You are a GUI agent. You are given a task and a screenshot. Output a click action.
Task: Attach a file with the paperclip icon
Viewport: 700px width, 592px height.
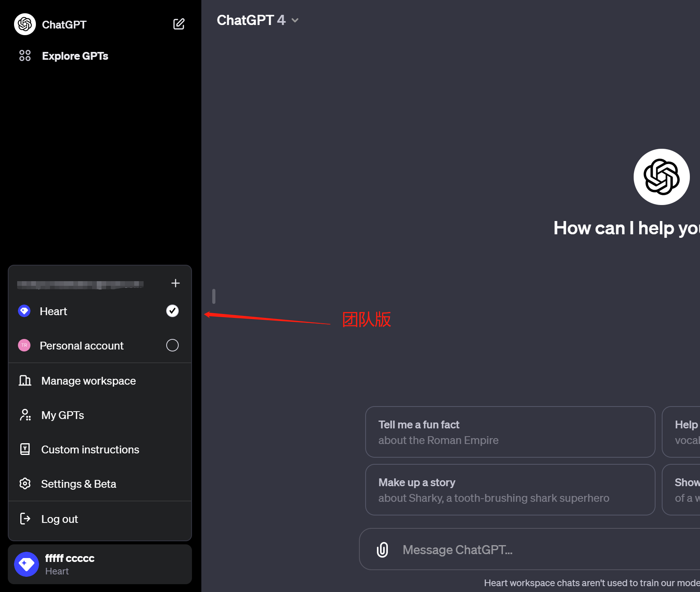pyautogui.click(x=382, y=549)
